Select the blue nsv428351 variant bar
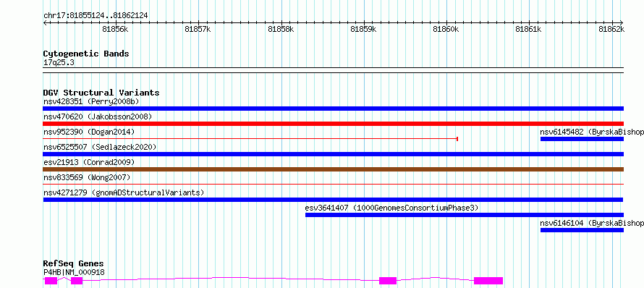 click(x=333, y=109)
